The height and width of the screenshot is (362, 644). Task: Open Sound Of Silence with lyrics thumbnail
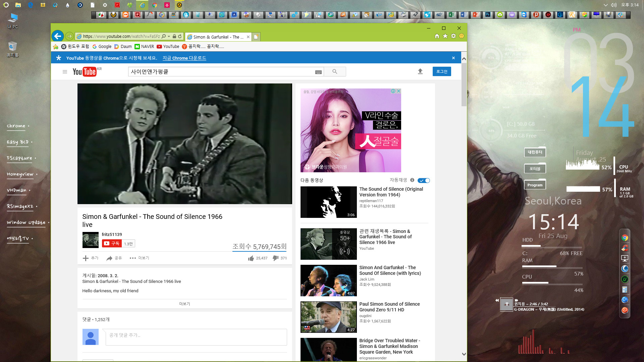[x=328, y=280]
